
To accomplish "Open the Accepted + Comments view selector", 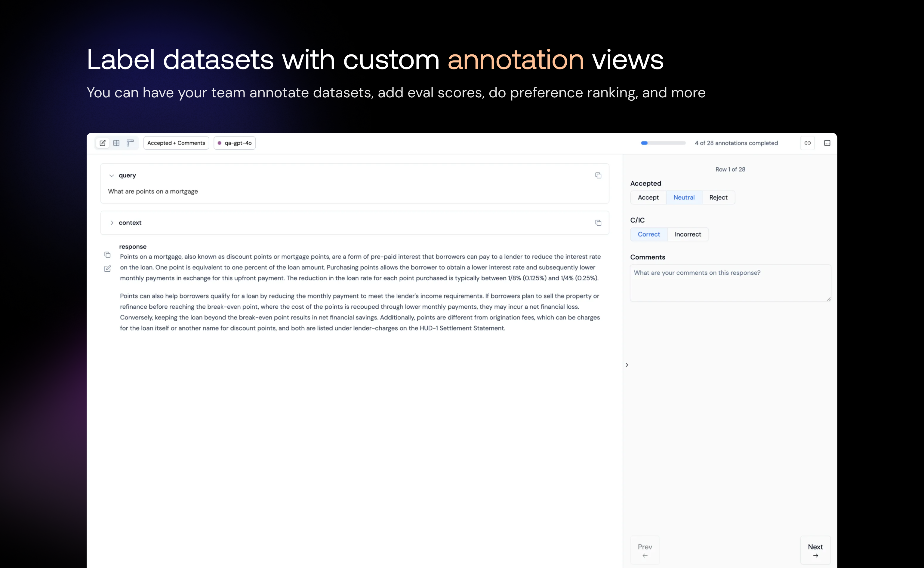I will coord(176,143).
